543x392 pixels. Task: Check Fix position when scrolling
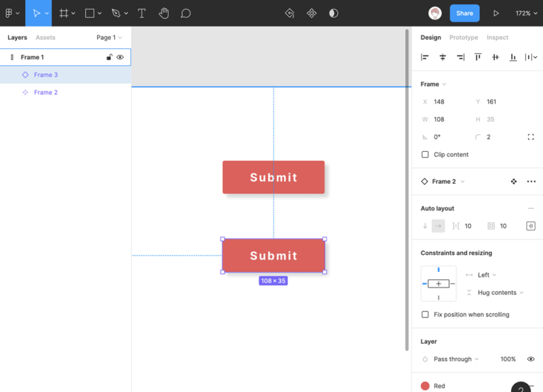point(426,315)
